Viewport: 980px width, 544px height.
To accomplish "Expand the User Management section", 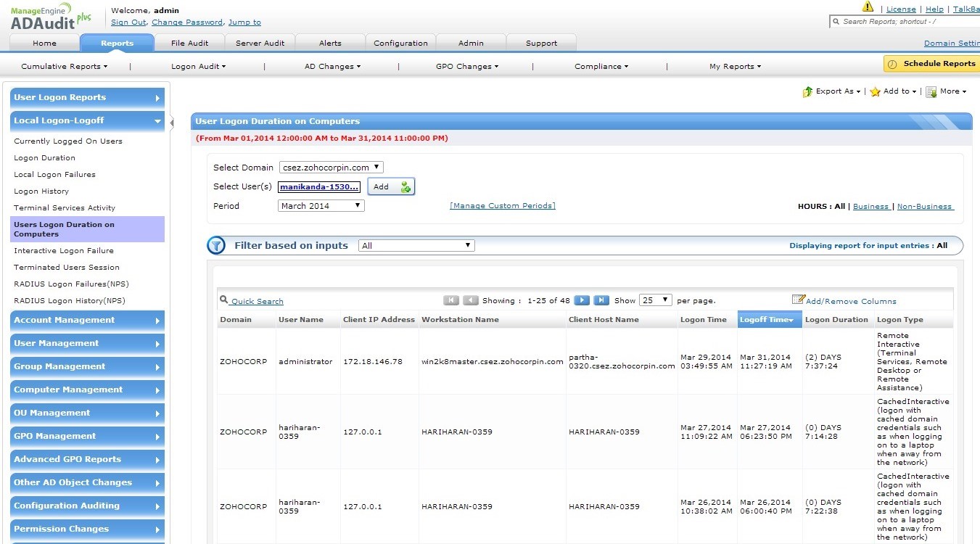I will click(87, 344).
